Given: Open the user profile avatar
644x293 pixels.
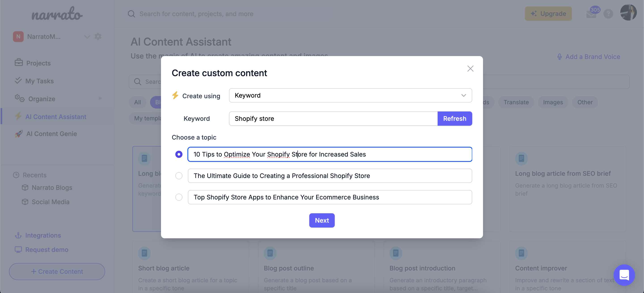Looking at the screenshot, I should pyautogui.click(x=628, y=13).
